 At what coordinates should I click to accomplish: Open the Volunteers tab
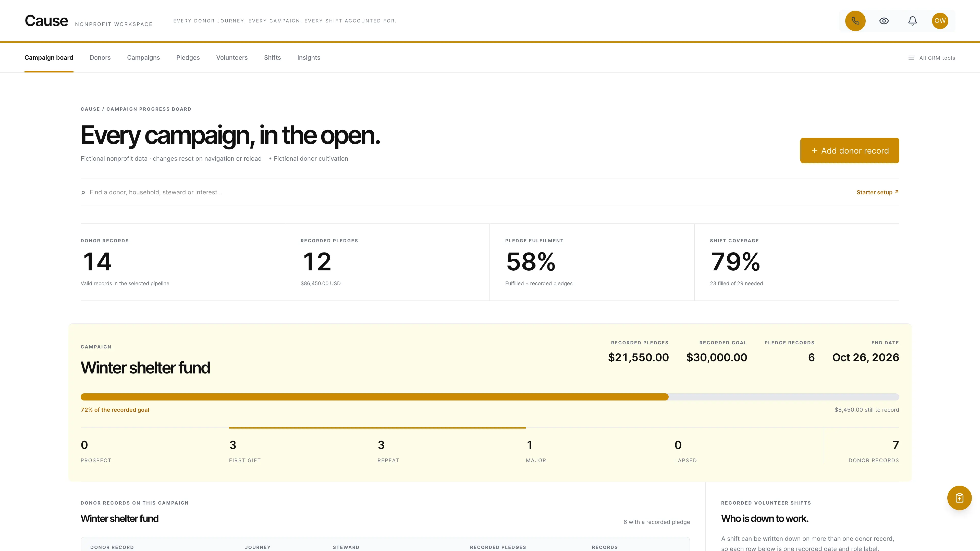[x=232, y=58]
